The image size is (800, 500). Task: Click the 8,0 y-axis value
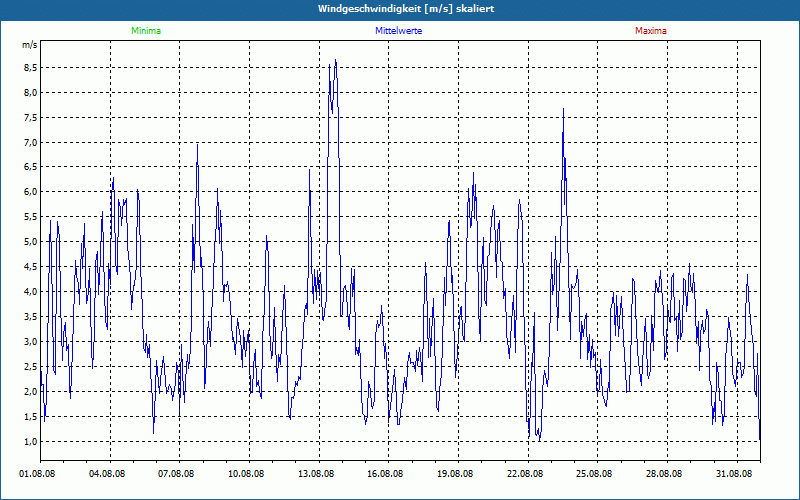(x=31, y=93)
